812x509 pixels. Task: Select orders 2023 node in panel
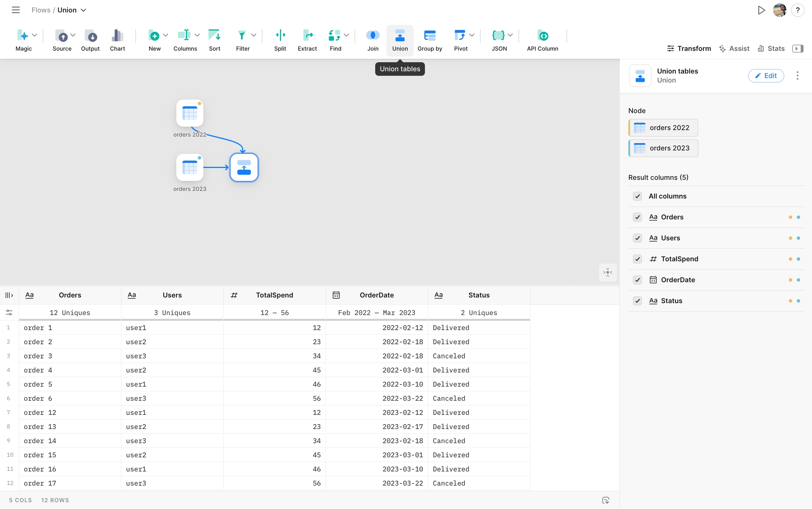coord(664,148)
